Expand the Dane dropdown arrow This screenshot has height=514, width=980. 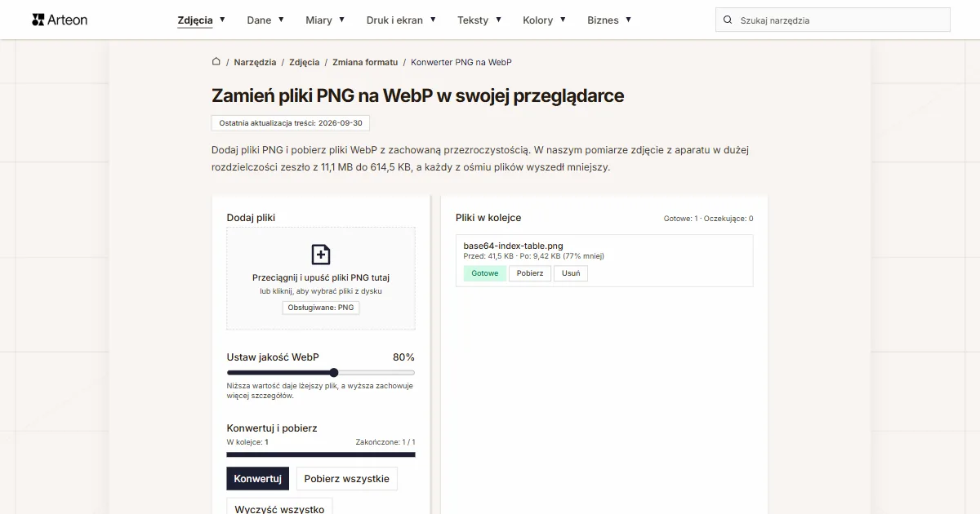point(281,20)
